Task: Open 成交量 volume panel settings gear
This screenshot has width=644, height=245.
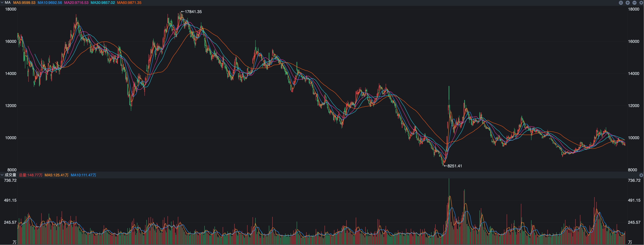Action: click(641, 175)
